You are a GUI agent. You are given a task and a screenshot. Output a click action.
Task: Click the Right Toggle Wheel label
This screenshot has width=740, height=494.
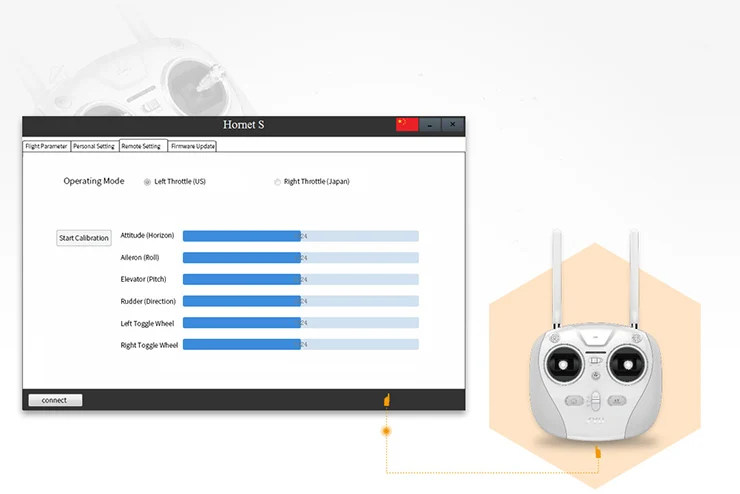(x=149, y=345)
